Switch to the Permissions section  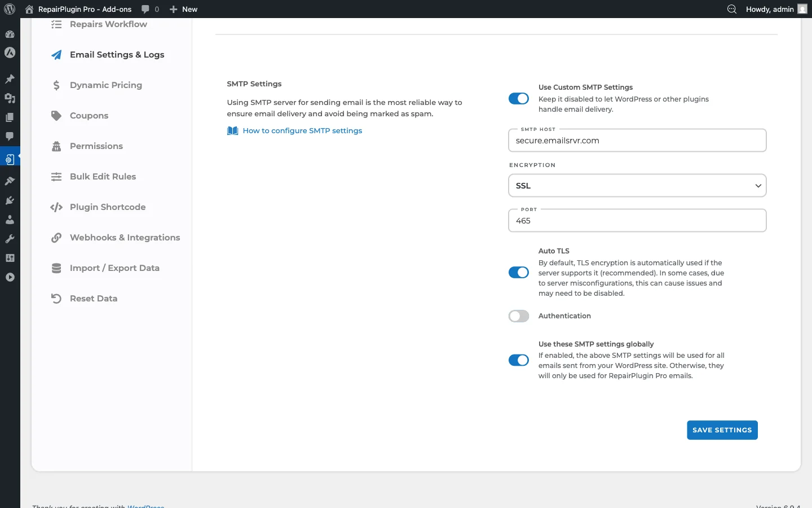tap(96, 146)
